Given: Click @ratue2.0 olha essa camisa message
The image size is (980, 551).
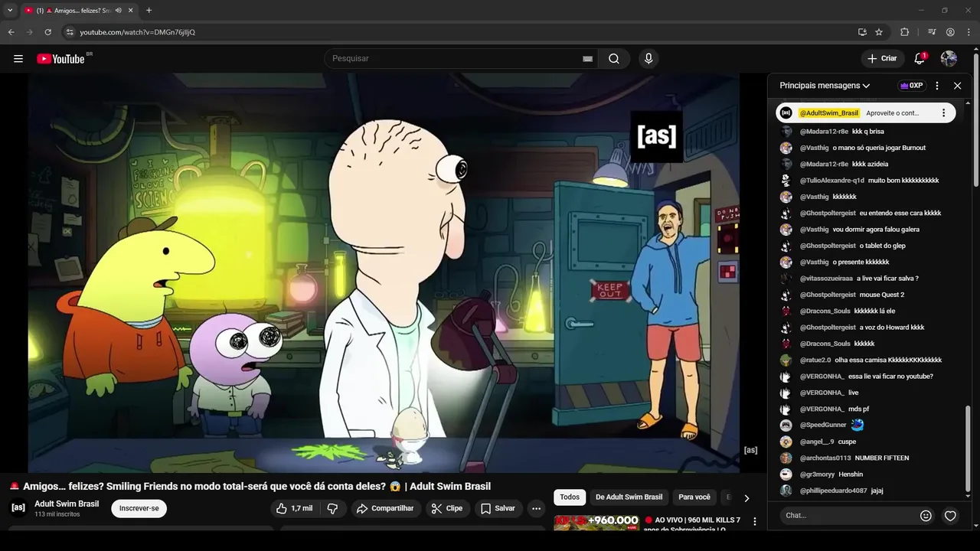Looking at the screenshot, I should (871, 360).
